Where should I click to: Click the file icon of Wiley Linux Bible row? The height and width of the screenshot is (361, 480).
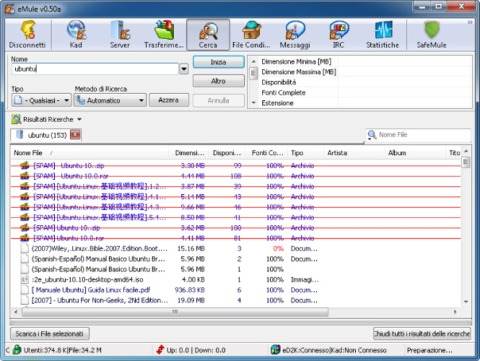25,249
